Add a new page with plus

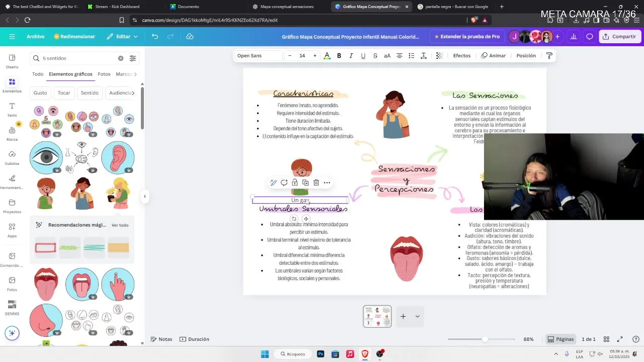[403, 316]
